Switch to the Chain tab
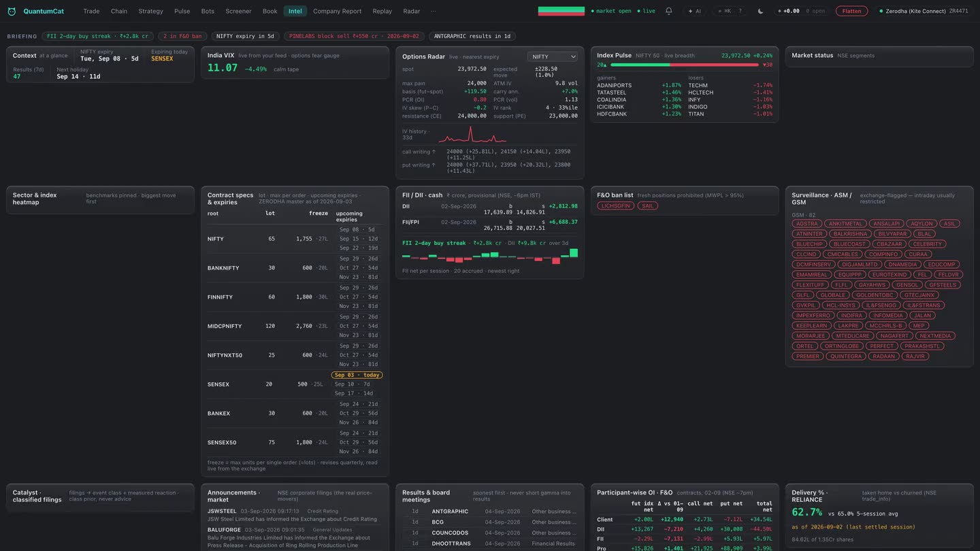980x551 pixels. [x=119, y=11]
